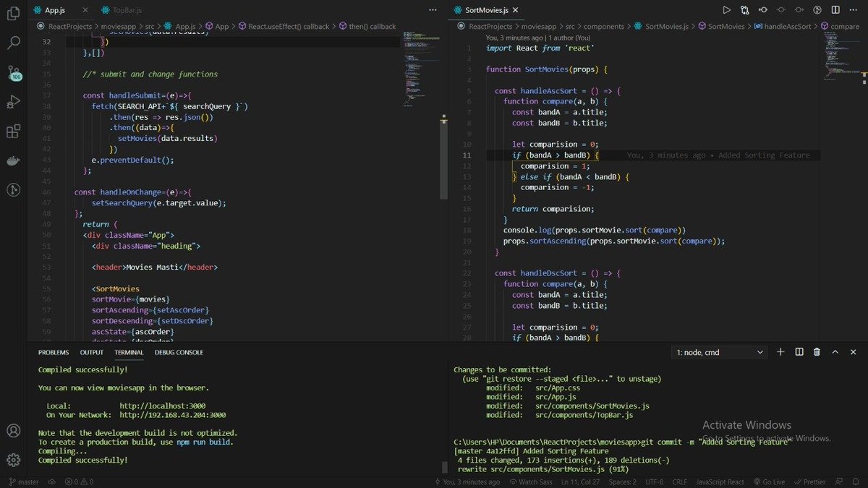Click the master branch in status bar
This screenshot has width=868, height=488.
pos(24,481)
